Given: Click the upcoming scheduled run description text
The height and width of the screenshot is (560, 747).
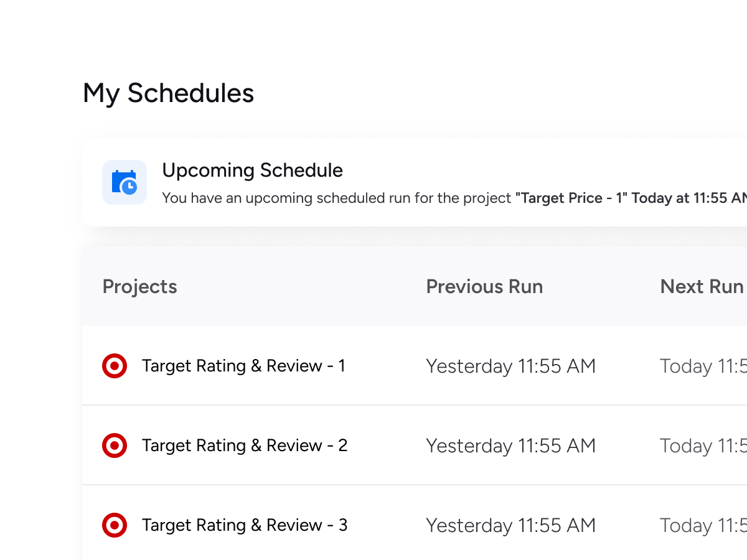Looking at the screenshot, I should 336,198.
